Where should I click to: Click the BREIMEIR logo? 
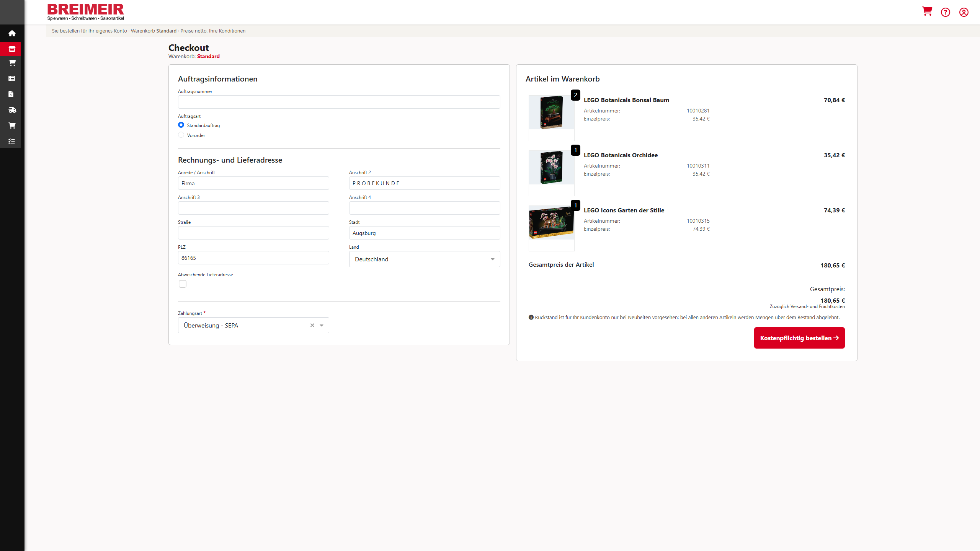pos(85,12)
